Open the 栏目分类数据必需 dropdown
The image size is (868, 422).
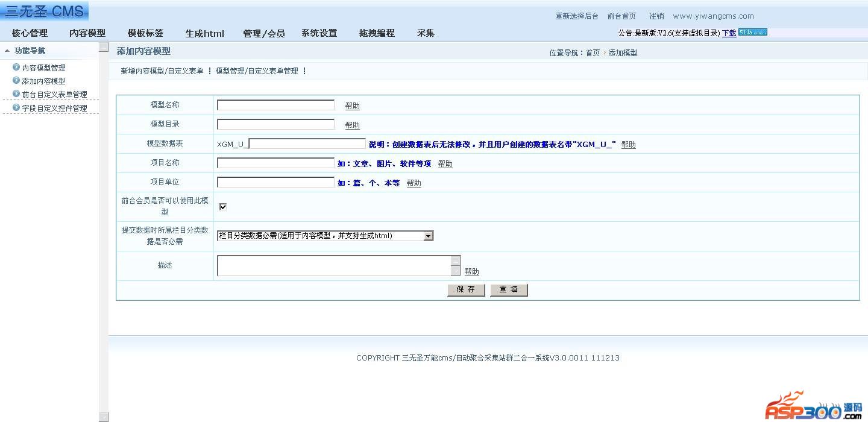[x=325, y=236]
